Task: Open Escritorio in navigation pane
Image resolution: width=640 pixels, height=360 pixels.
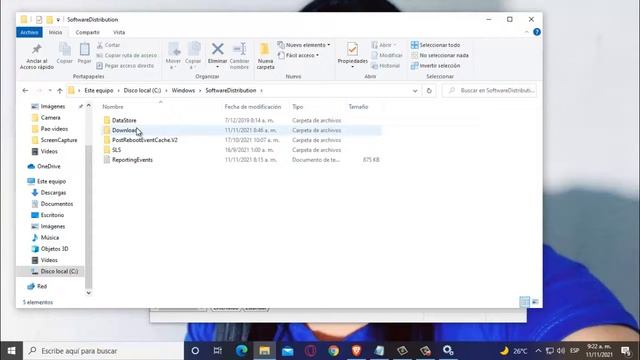Action: tap(52, 215)
